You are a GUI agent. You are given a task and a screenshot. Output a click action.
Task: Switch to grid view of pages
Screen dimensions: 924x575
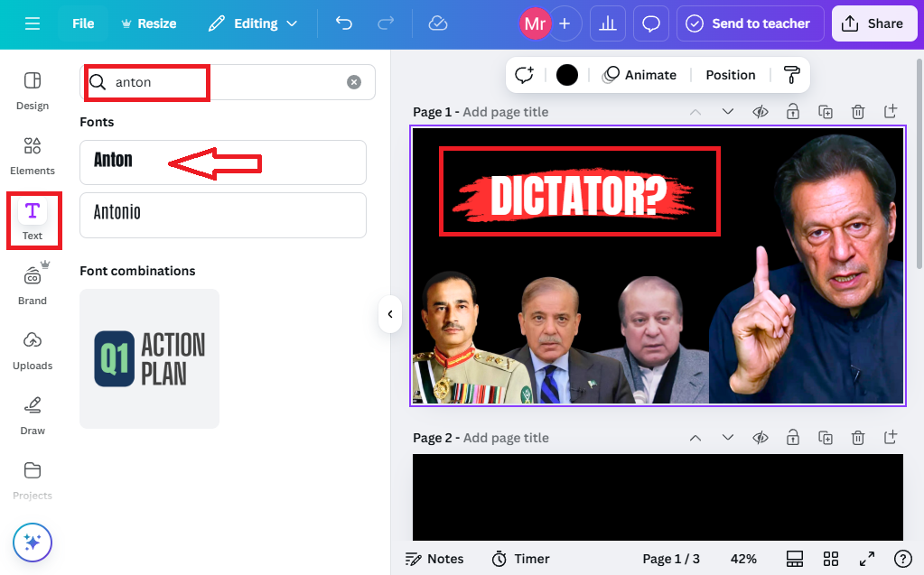pos(831,559)
